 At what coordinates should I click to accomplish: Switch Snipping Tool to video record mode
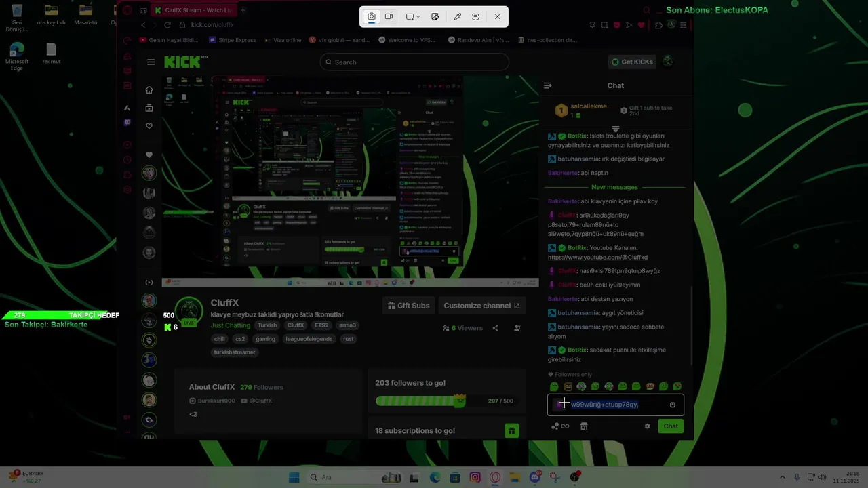point(389,16)
